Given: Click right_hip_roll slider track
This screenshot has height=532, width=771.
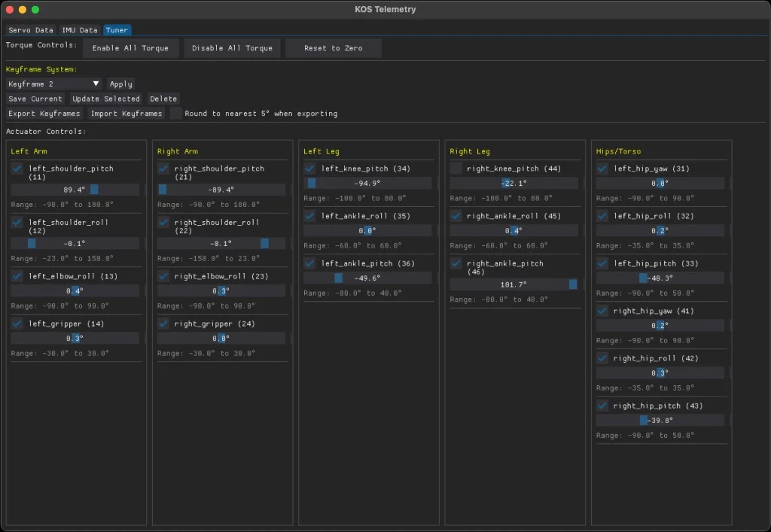Looking at the screenshot, I should pos(660,372).
